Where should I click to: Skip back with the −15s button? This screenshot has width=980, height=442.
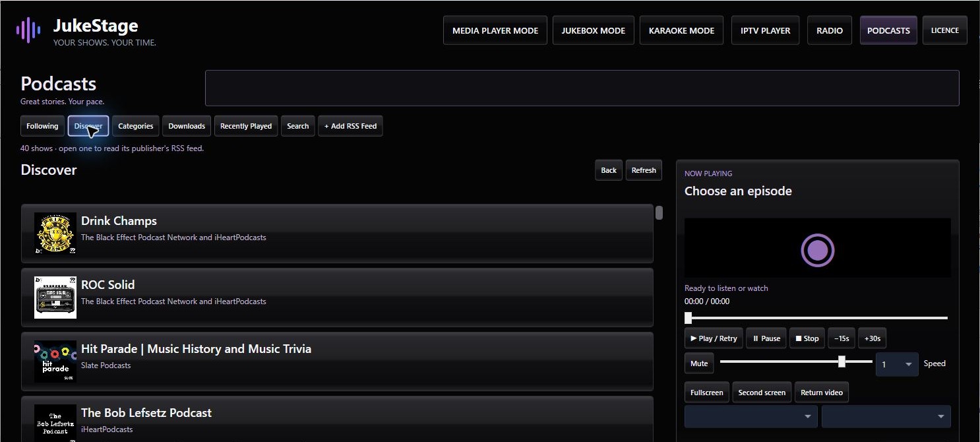842,338
